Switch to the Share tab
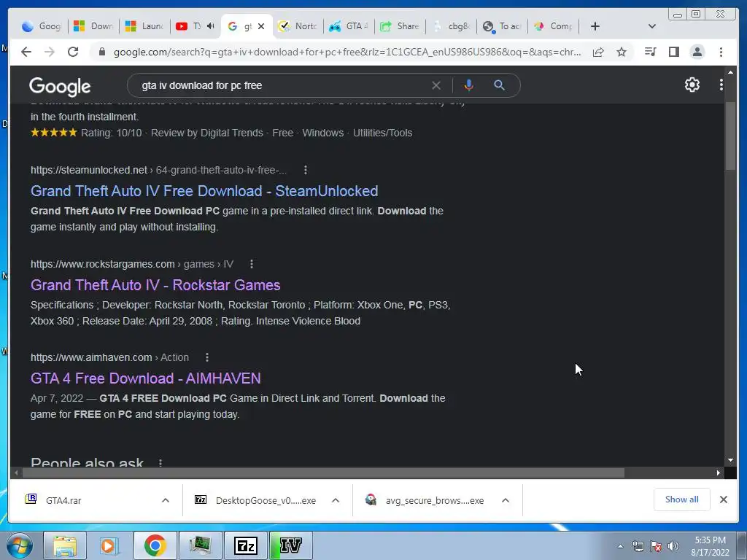747x560 pixels. coord(400,26)
